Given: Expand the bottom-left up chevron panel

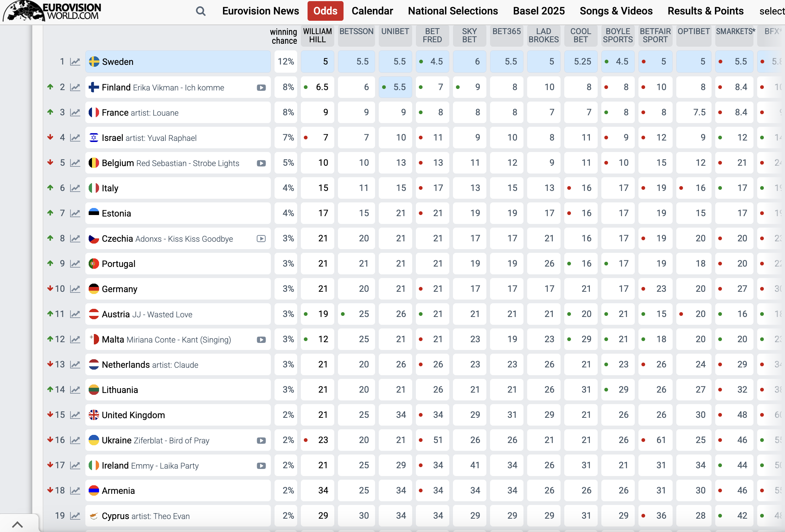Looking at the screenshot, I should [x=17, y=524].
